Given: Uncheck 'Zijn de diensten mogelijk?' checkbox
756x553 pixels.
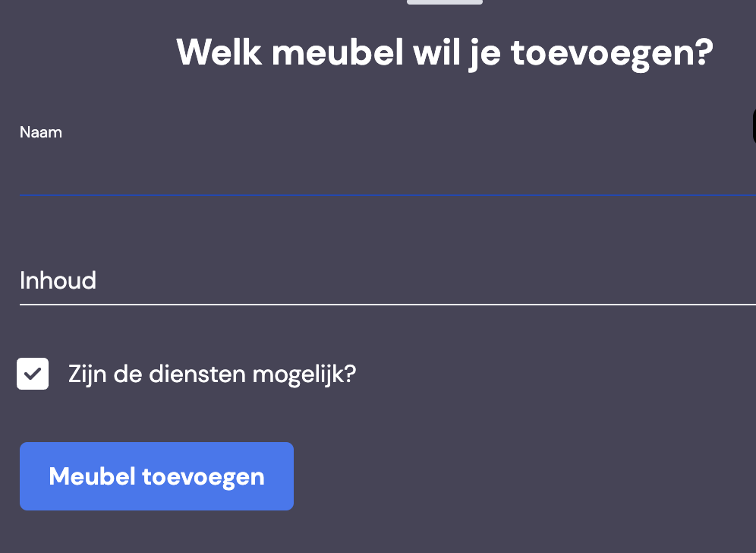Looking at the screenshot, I should pos(33,374).
